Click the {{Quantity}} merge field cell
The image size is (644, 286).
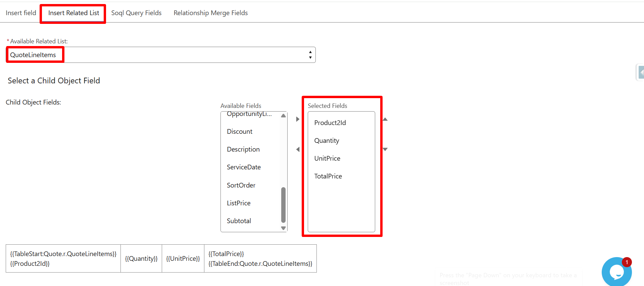[141, 258]
